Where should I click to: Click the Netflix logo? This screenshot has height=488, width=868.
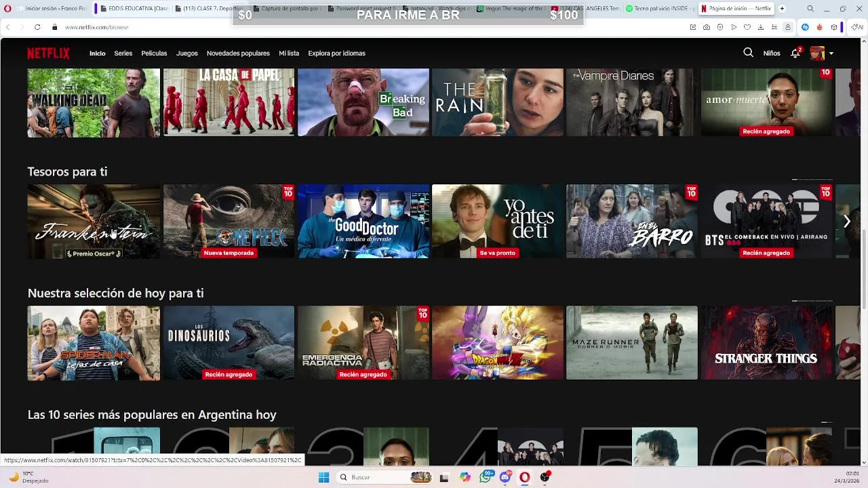click(48, 53)
